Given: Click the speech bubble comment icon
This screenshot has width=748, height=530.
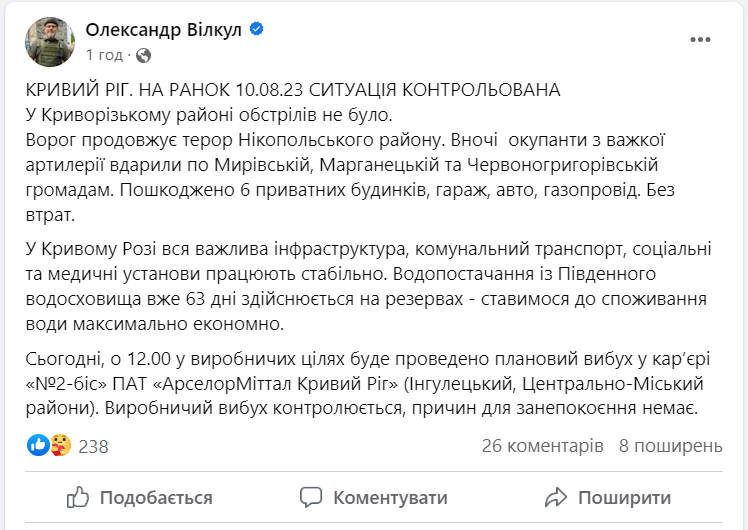Looking at the screenshot, I should (x=312, y=497).
